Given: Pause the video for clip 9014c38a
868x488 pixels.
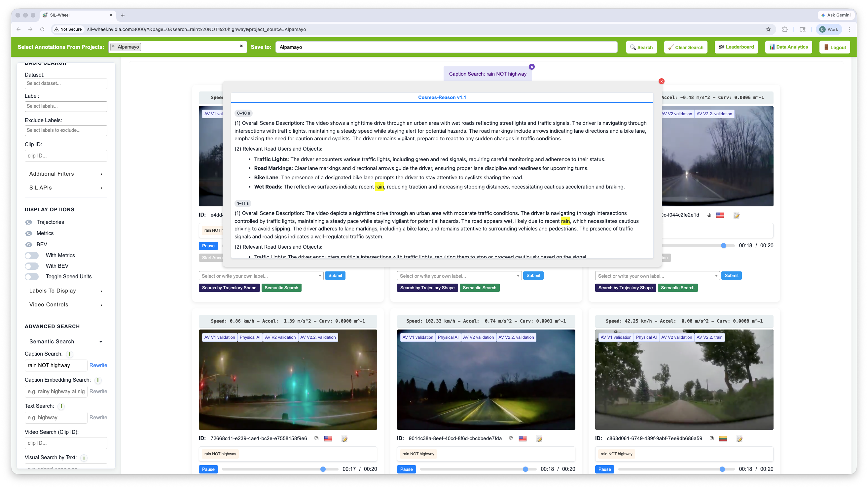Looking at the screenshot, I should pyautogui.click(x=406, y=469).
